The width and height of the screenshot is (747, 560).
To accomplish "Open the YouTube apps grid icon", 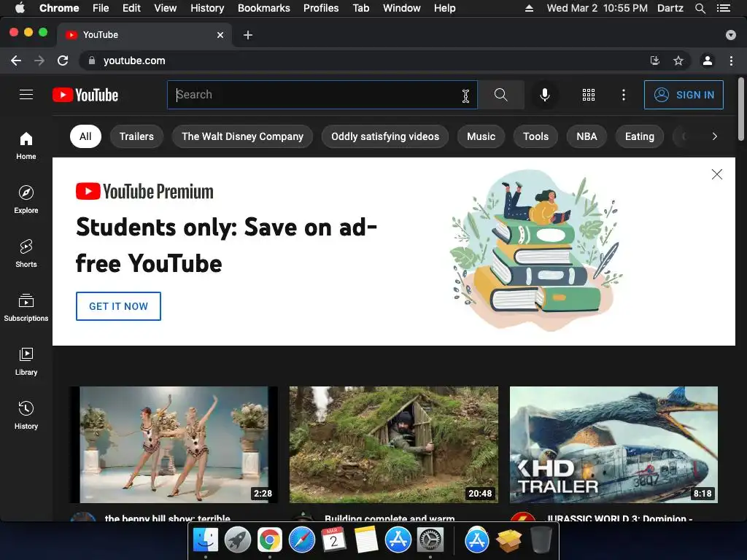I will click(x=589, y=95).
